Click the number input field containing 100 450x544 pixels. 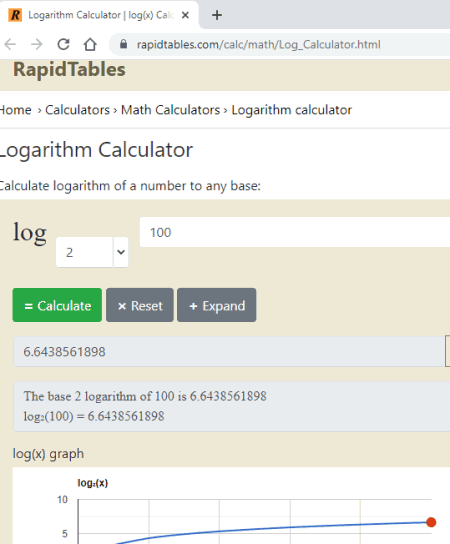pos(295,232)
